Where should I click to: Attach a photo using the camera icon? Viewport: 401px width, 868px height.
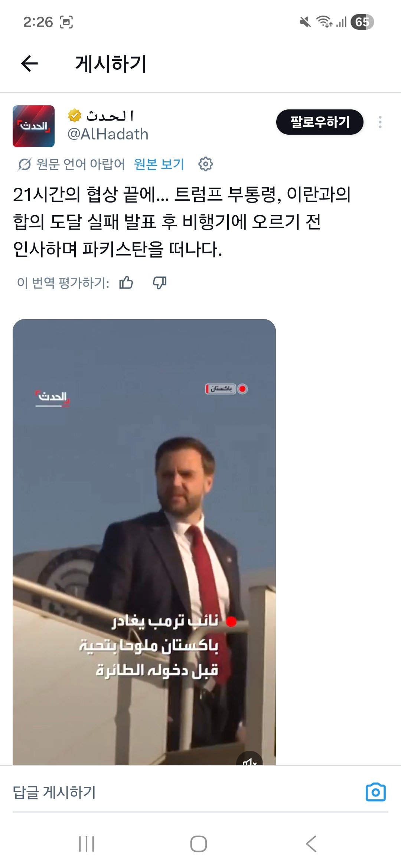coord(375,792)
